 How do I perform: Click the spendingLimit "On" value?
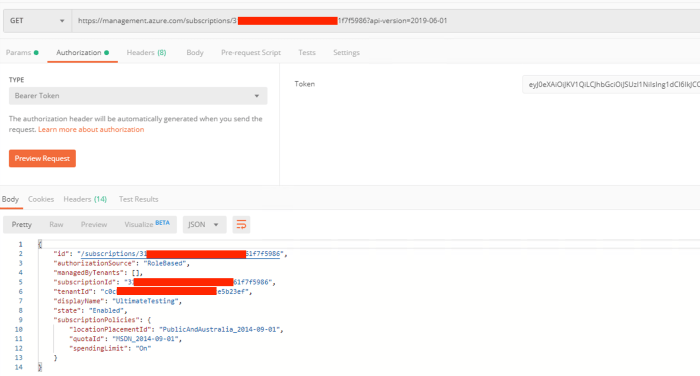tap(143, 348)
